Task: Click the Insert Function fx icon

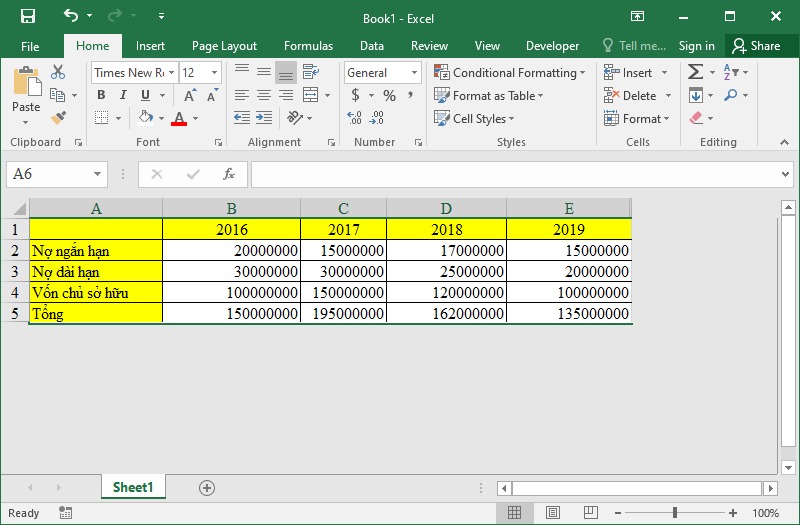Action: coord(229,174)
